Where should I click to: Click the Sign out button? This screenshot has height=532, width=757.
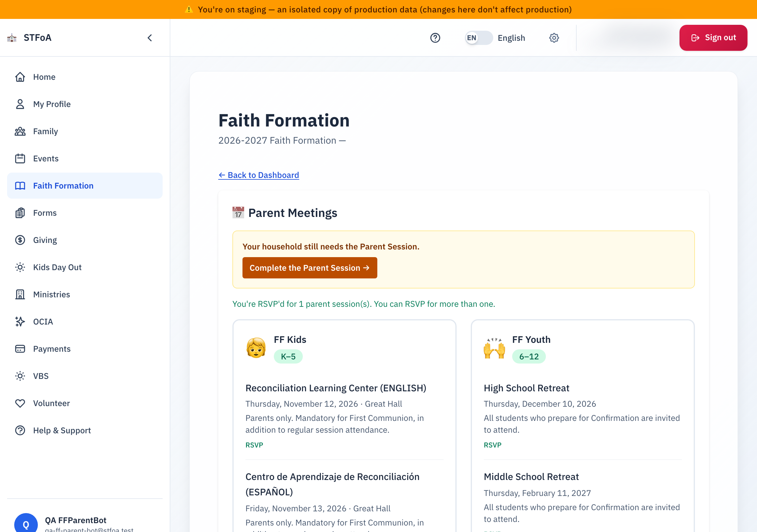pyautogui.click(x=713, y=38)
